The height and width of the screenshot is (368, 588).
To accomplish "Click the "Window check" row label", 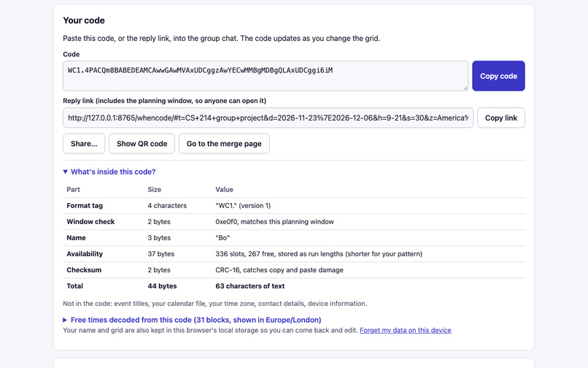I will (90, 222).
